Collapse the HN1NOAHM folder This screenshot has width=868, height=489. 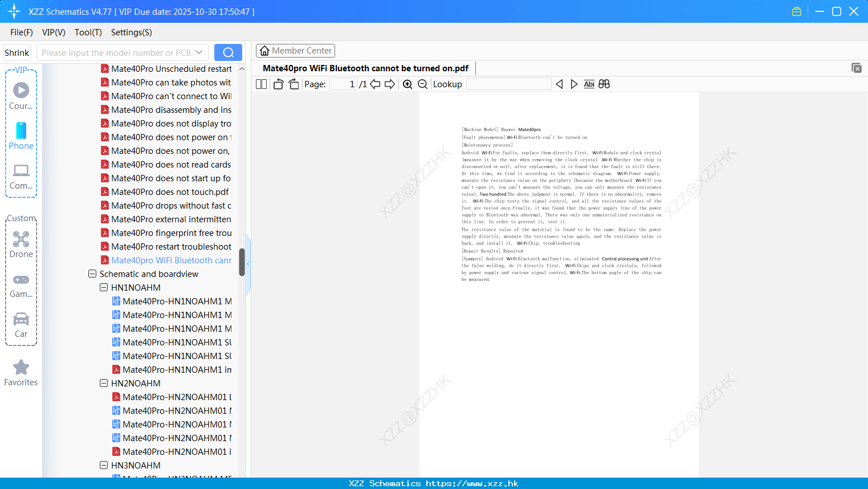[104, 287]
